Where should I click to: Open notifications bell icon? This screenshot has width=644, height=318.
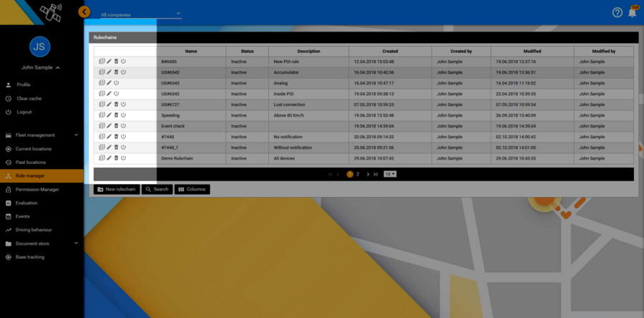coord(633,12)
